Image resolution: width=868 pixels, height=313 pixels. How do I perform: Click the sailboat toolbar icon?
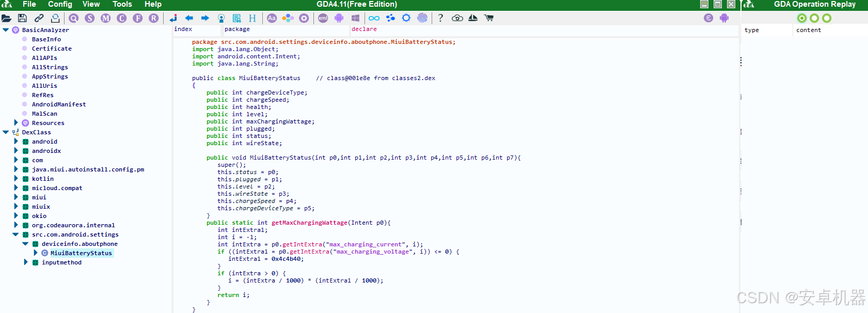coord(473,18)
